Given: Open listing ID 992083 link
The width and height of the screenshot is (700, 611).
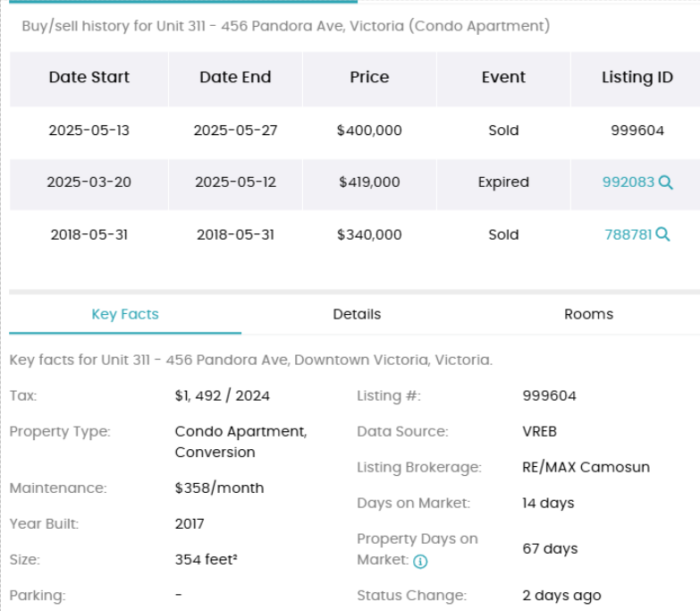Looking at the screenshot, I should click(628, 182).
